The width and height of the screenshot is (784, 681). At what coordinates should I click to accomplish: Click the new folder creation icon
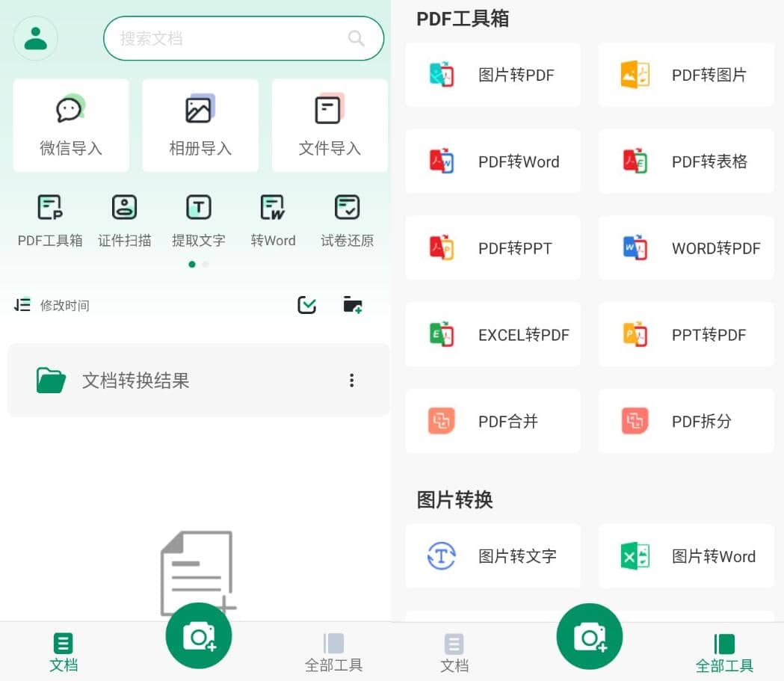(x=352, y=305)
